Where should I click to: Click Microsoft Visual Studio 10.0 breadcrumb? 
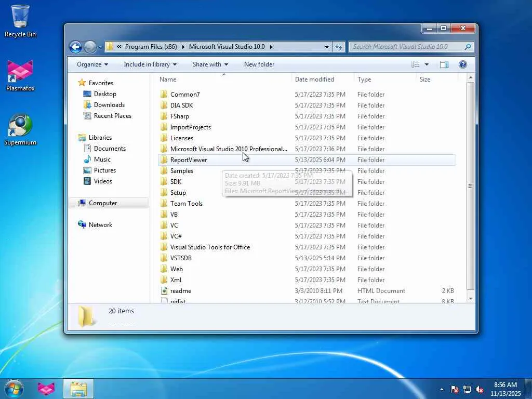pyautogui.click(x=227, y=47)
